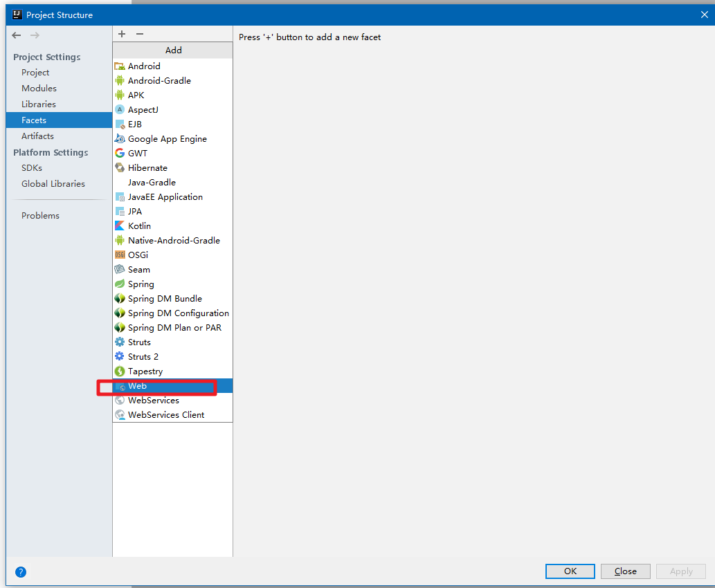Click the JavaEE Application icon
The width and height of the screenshot is (715, 588).
point(120,197)
